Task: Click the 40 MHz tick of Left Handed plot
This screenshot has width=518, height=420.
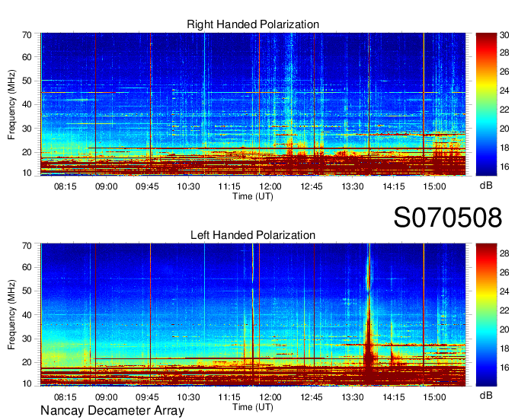Action: pos(27,315)
